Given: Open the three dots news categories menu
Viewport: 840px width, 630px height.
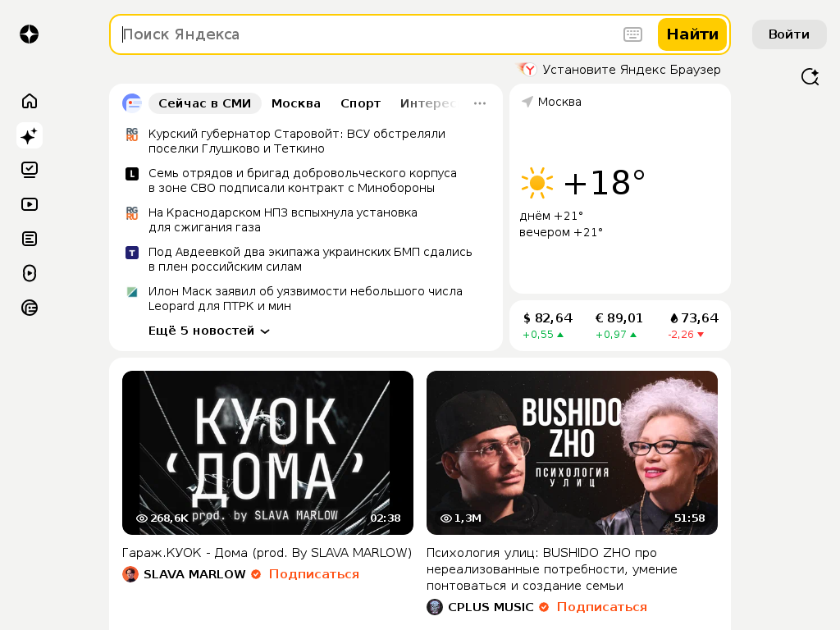Looking at the screenshot, I should [480, 103].
